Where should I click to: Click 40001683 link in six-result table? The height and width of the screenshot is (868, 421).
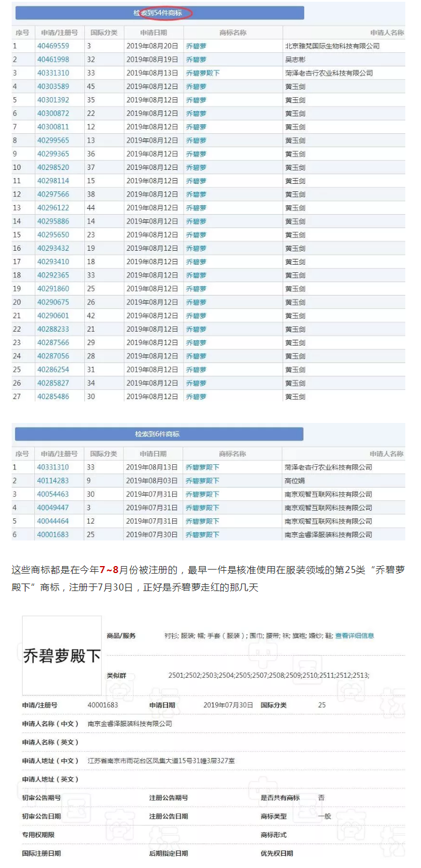tap(53, 535)
